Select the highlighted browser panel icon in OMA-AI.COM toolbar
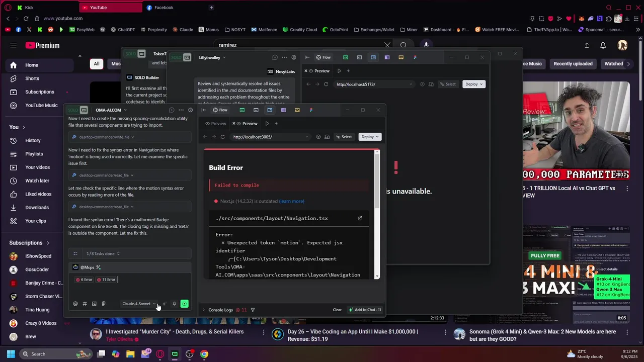Viewport: 644px width, 362px height. [x=270, y=110]
